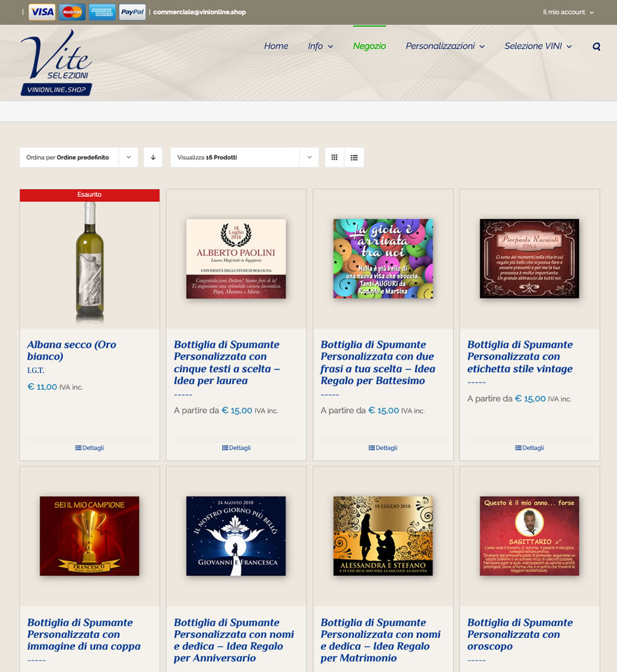
Task: Click the American Express payment icon
Action: (102, 12)
